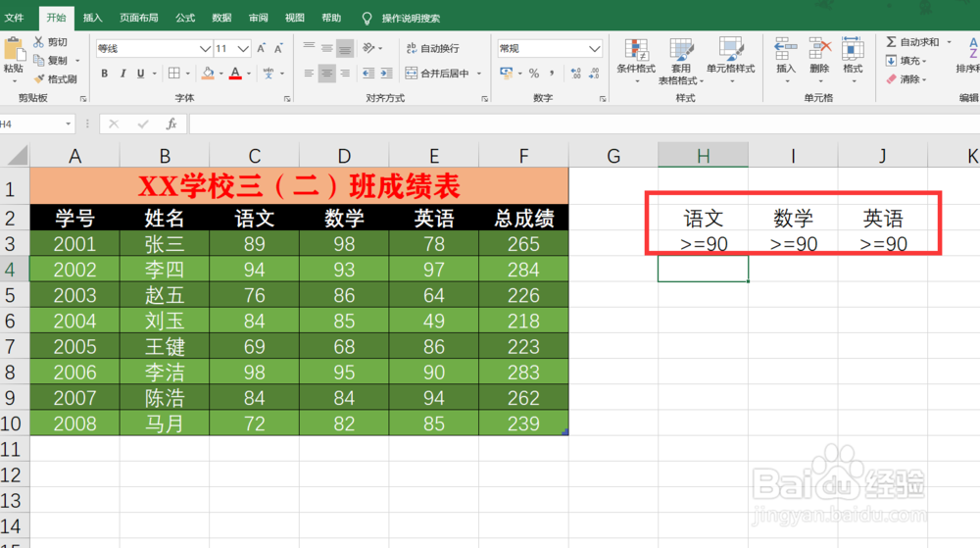Open fill color dropdown arrow
This screenshot has width=980, height=548.
click(221, 74)
